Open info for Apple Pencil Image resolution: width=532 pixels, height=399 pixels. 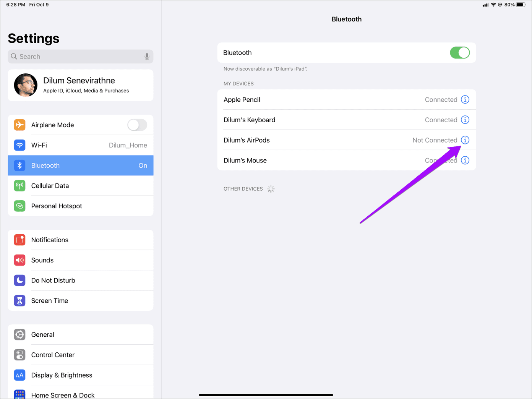tap(465, 99)
